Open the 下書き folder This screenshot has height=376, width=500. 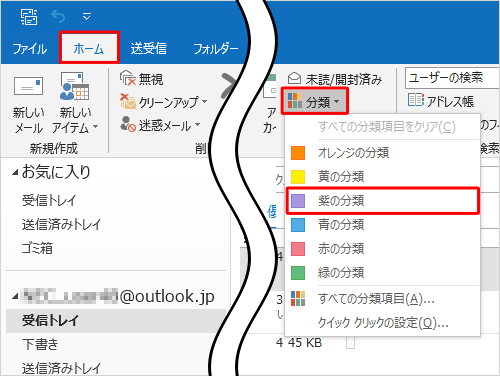40,344
